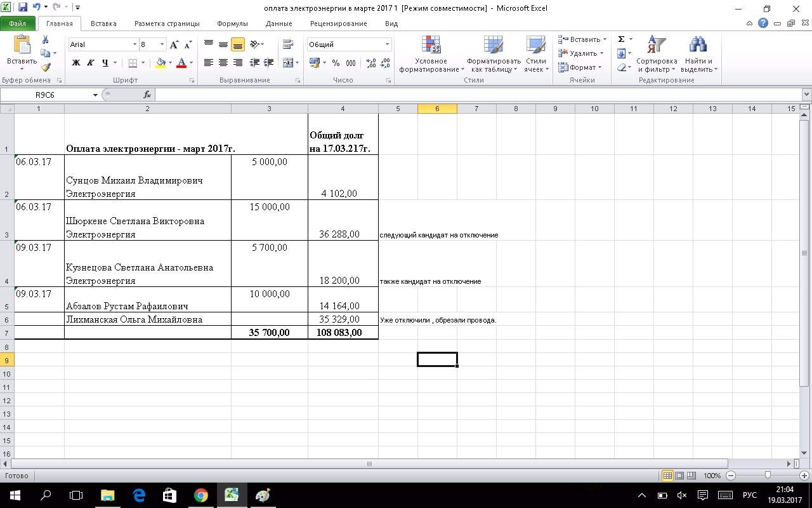Click the name box showing R9C6
The width and height of the screenshot is (812, 508).
(46, 95)
